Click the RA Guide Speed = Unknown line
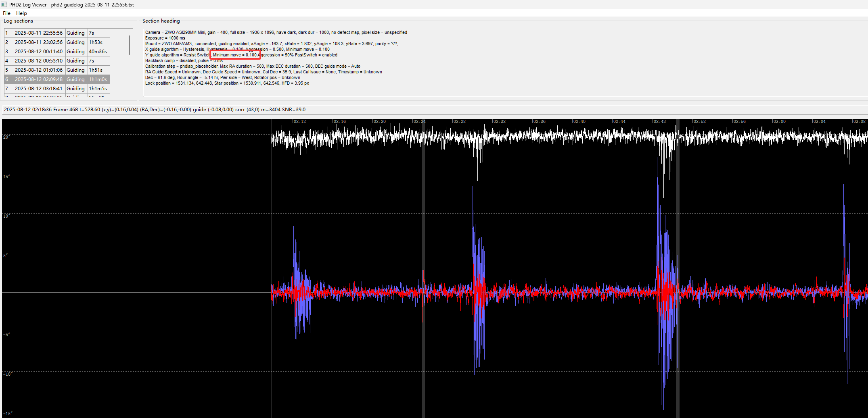 (x=264, y=72)
